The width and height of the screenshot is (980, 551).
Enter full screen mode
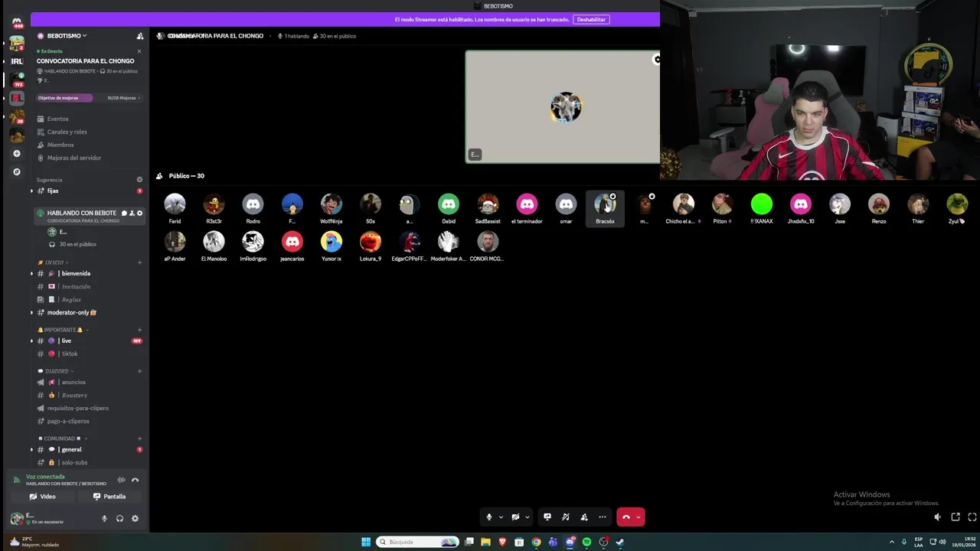pos(972,517)
